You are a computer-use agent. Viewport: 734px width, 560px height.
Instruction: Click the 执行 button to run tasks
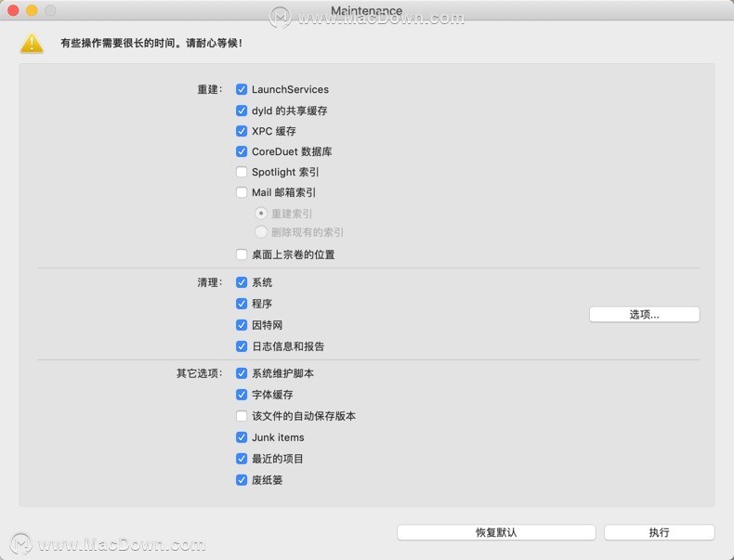point(659,532)
